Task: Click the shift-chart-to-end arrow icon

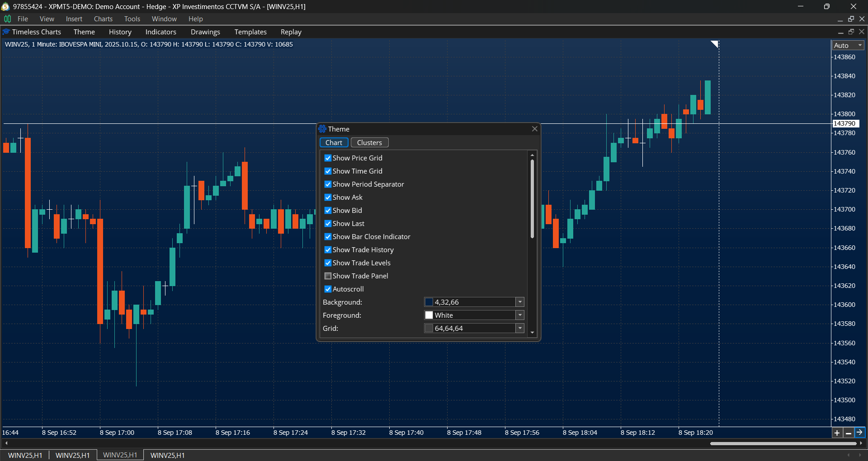Action: coord(860,433)
